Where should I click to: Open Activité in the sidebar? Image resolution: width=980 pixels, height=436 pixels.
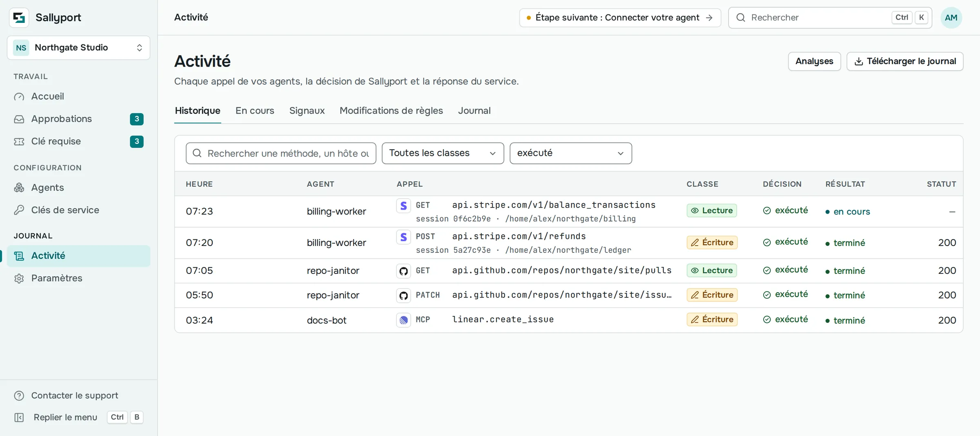pos(78,256)
